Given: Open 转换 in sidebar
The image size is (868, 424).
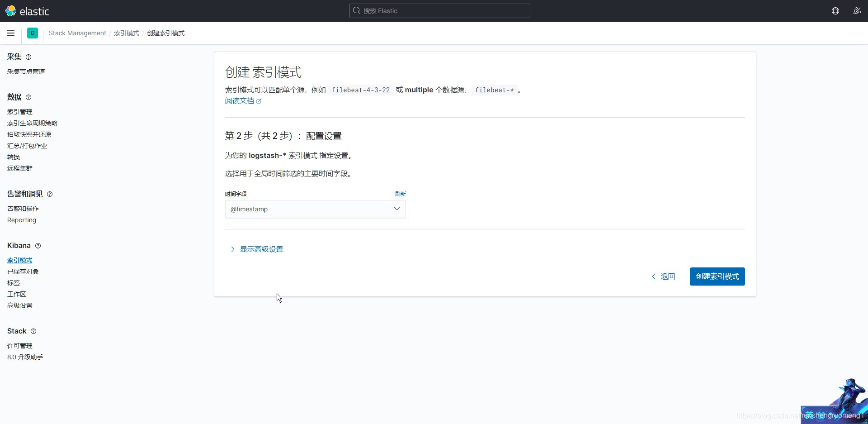Looking at the screenshot, I should pos(14,157).
